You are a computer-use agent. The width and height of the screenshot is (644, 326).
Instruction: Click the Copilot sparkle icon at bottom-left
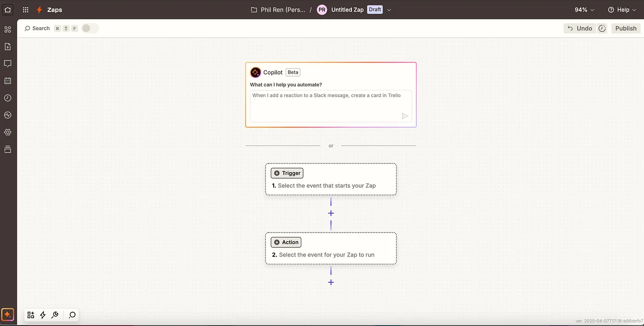tap(7, 315)
